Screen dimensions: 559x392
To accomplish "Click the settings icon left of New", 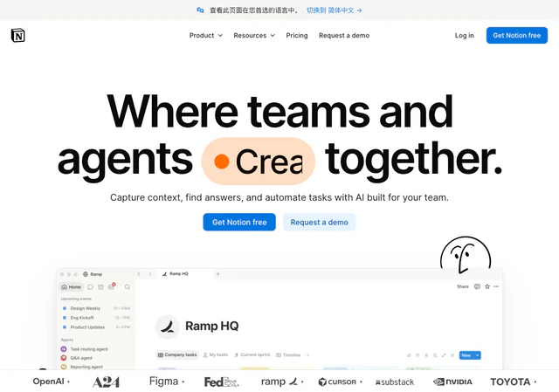I will coord(452,355).
